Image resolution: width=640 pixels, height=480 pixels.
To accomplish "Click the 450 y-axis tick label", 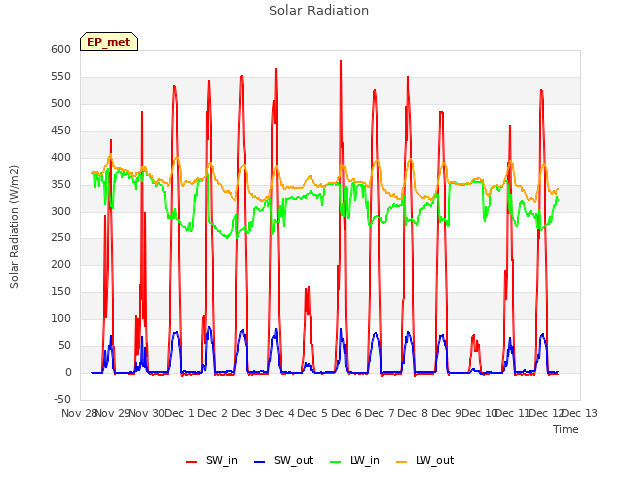I will 61,130.
